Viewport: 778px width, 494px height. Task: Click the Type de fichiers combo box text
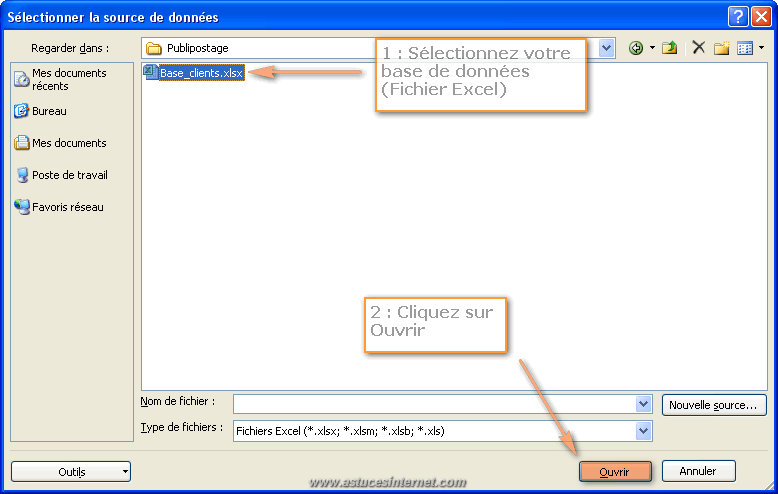pos(340,431)
